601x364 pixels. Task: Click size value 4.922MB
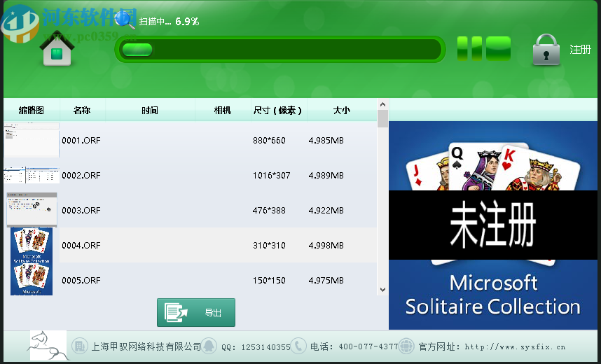pyautogui.click(x=326, y=211)
